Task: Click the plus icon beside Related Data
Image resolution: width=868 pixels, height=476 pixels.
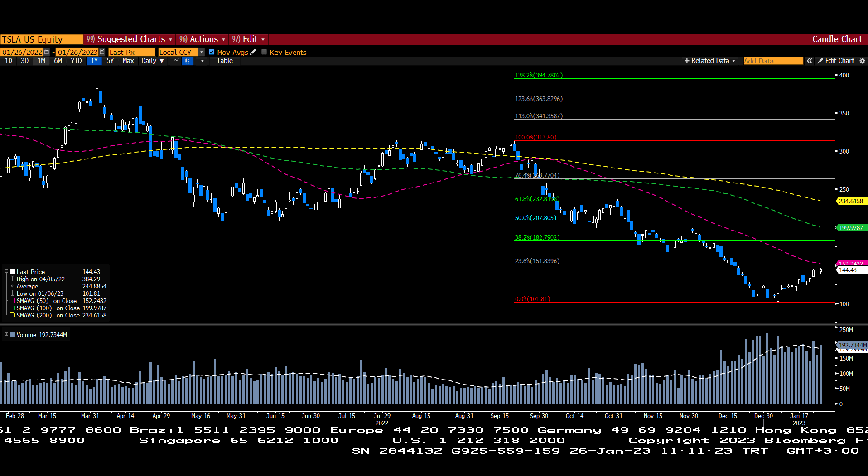Action: (x=687, y=61)
